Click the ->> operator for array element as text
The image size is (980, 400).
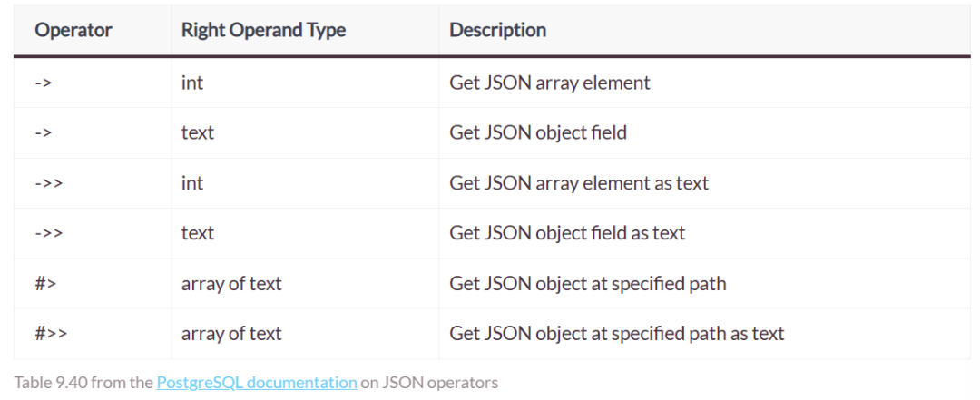[x=49, y=183]
